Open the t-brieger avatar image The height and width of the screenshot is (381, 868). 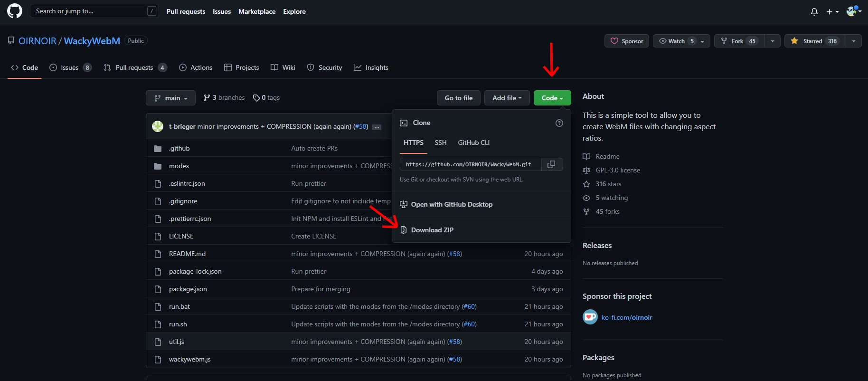[x=158, y=126]
